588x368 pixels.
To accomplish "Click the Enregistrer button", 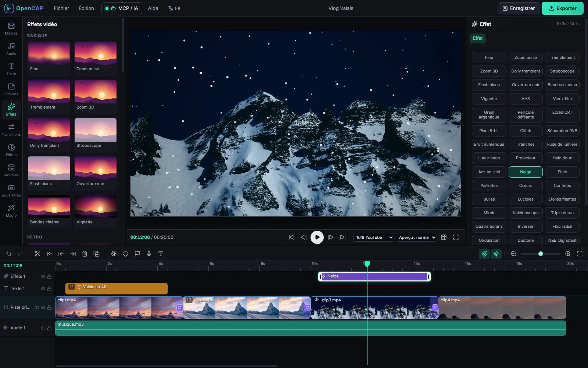I will coord(519,8).
